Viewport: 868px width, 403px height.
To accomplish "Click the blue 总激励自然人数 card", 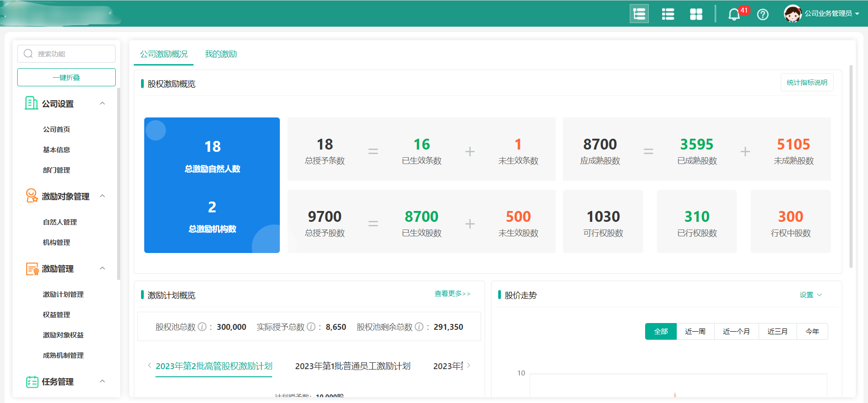I will click(212, 185).
